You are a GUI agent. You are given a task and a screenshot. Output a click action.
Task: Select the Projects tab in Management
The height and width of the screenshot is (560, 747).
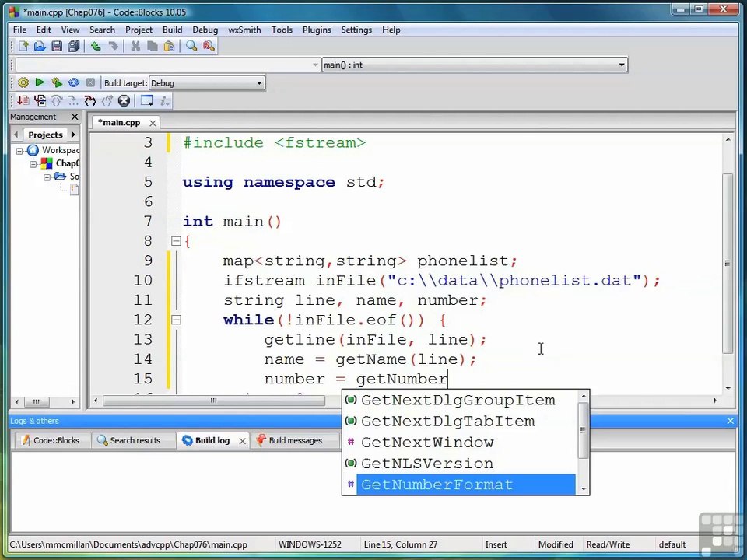(45, 135)
